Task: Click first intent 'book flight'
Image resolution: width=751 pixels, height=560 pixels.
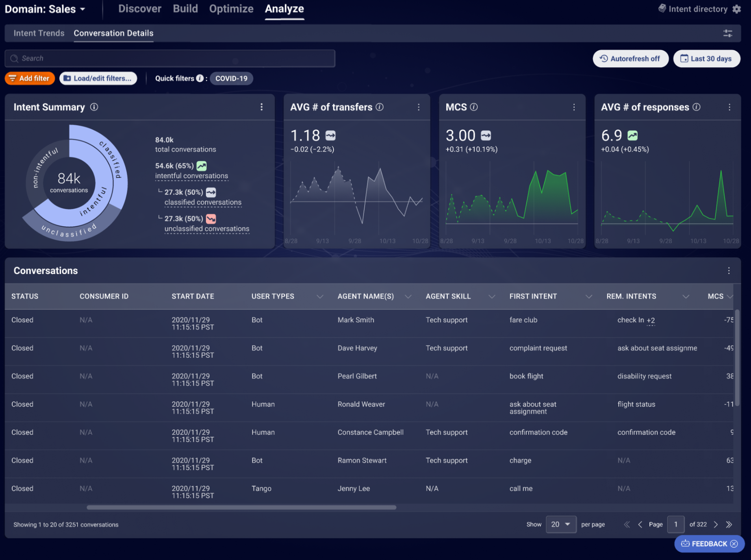Action: click(526, 377)
